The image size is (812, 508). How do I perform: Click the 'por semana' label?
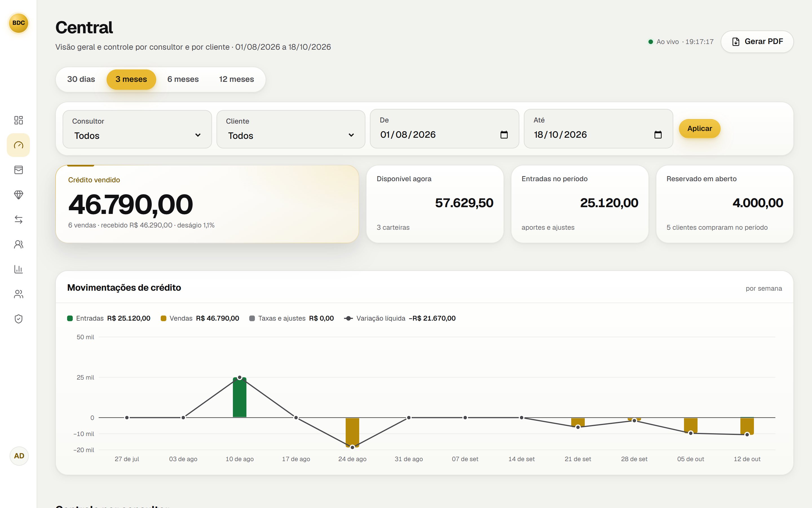click(764, 288)
